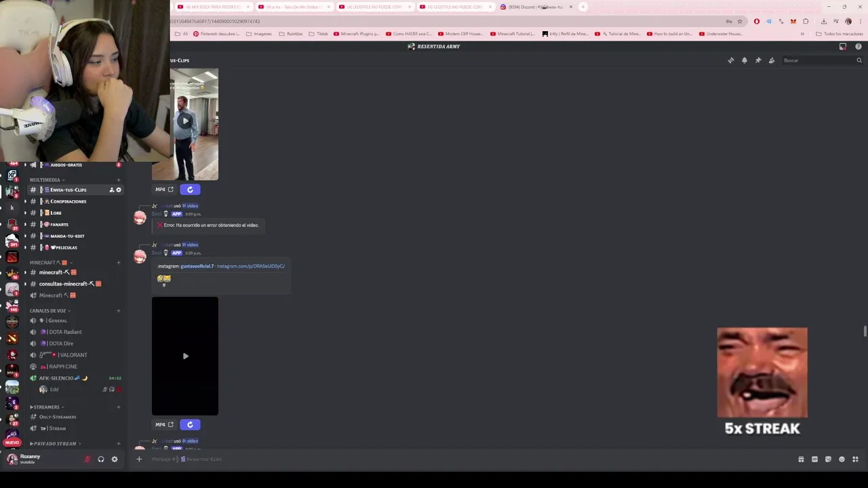This screenshot has width=868, height=488.
Task: Play the top video of man standing
Action: click(185, 121)
